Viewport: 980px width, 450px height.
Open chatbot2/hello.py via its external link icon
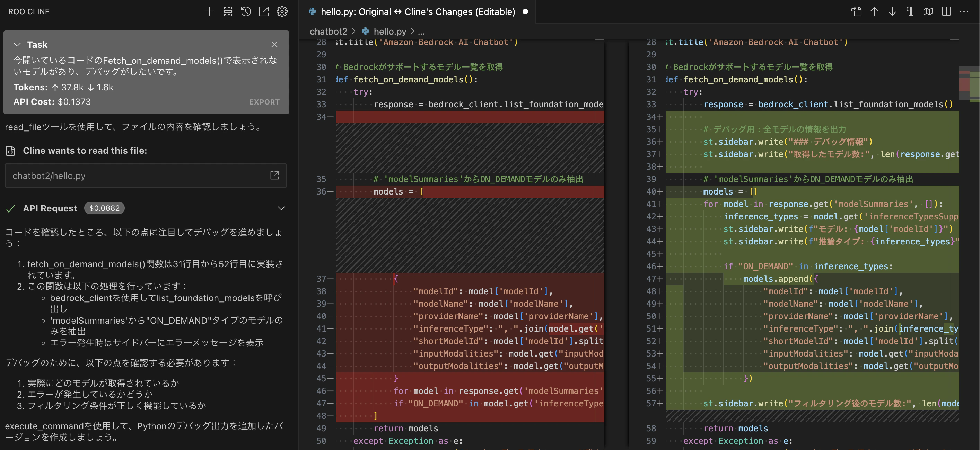274,175
